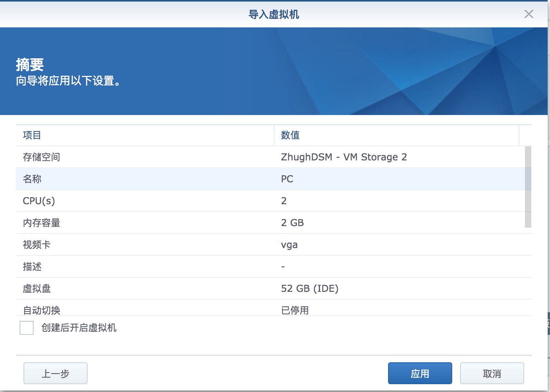Click the 数值 column header
This screenshot has height=392, width=550.
[397, 135]
